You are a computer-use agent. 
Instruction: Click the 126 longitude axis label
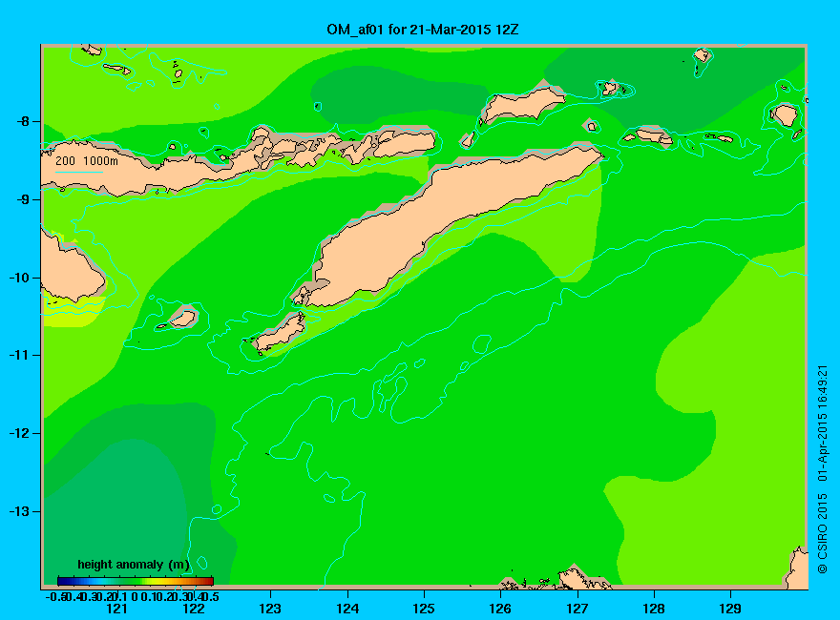coord(500,609)
